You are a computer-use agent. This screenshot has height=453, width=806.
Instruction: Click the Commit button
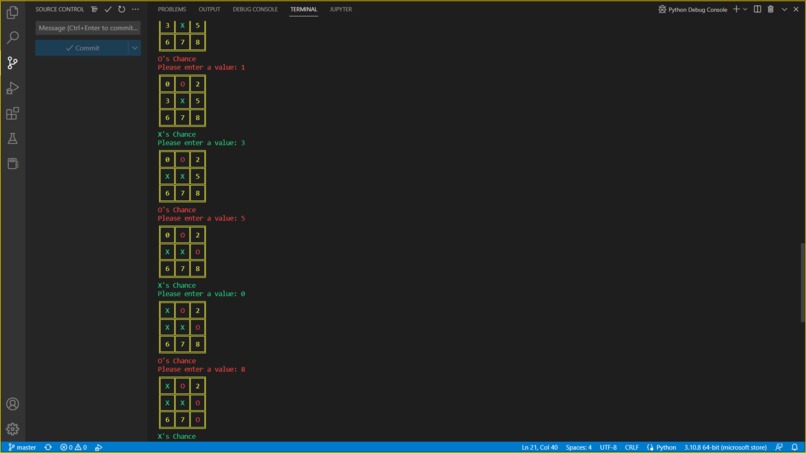click(82, 48)
